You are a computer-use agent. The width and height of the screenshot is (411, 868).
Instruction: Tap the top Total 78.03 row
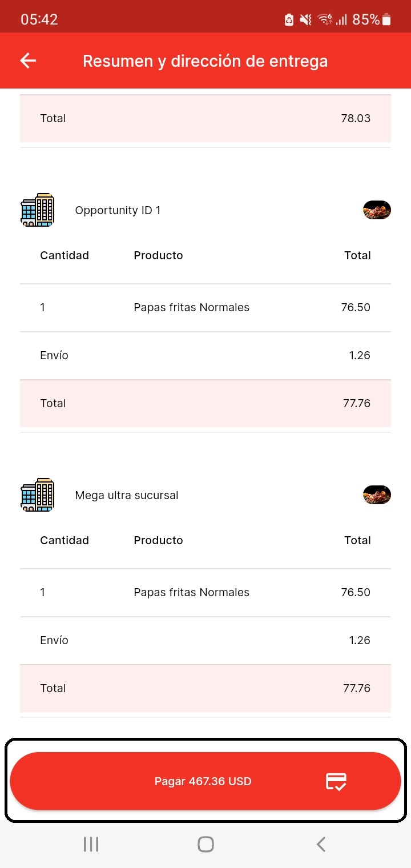pyautogui.click(x=205, y=118)
